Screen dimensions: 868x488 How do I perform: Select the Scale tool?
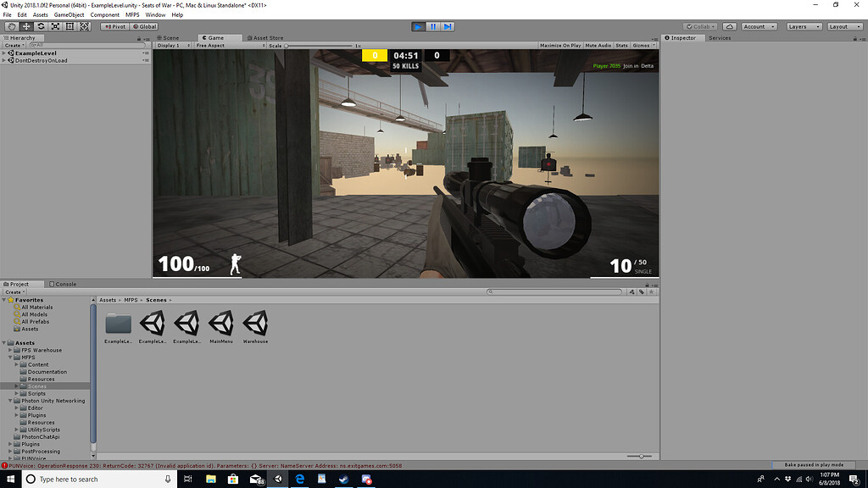click(54, 26)
